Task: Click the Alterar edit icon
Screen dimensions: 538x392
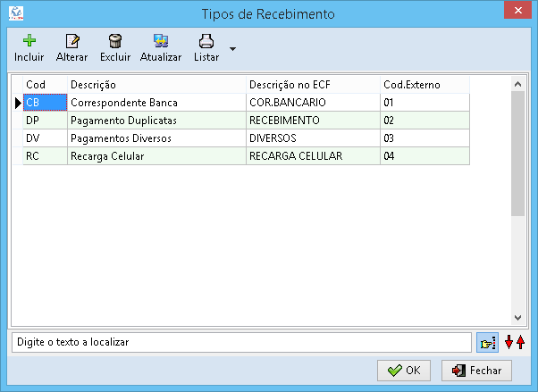Action: tap(72, 41)
